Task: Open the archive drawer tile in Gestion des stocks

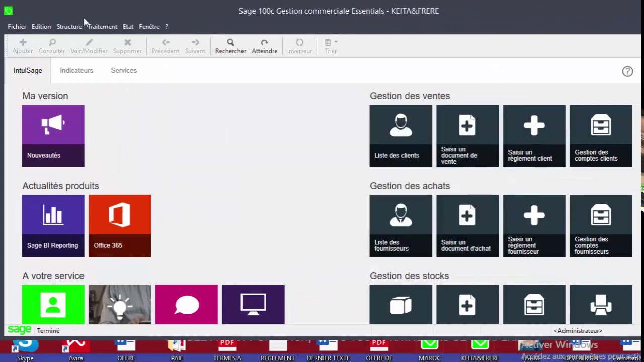Action: click(x=534, y=304)
